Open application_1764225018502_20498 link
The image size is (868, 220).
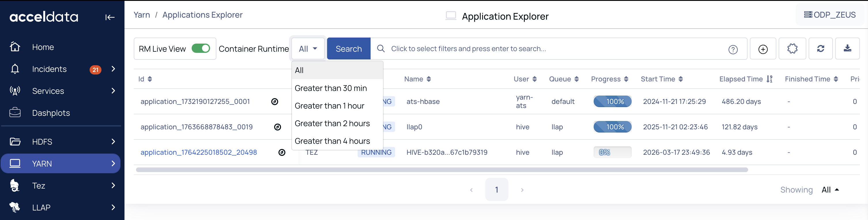click(x=199, y=152)
